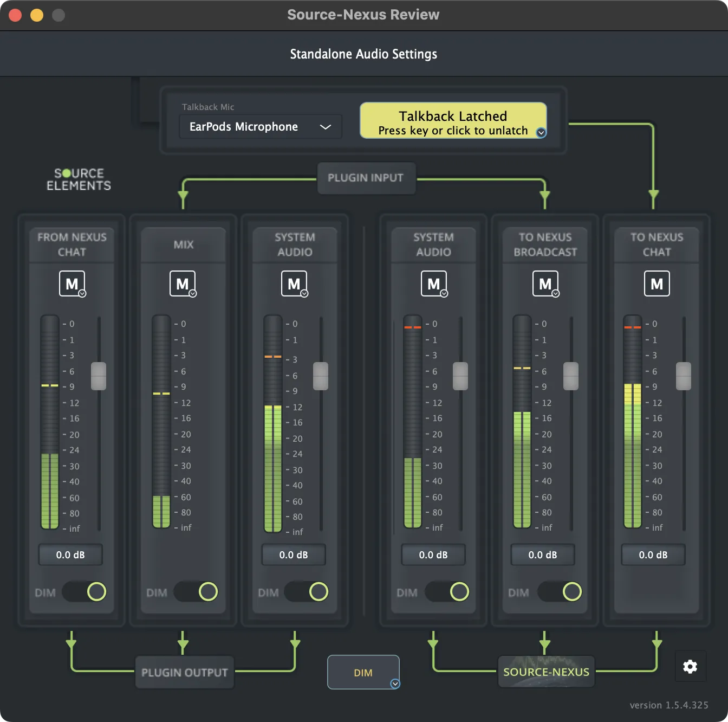Click the 0.0 dB field under TO NEXUS BROADCAST
The image size is (728, 722).
click(543, 555)
